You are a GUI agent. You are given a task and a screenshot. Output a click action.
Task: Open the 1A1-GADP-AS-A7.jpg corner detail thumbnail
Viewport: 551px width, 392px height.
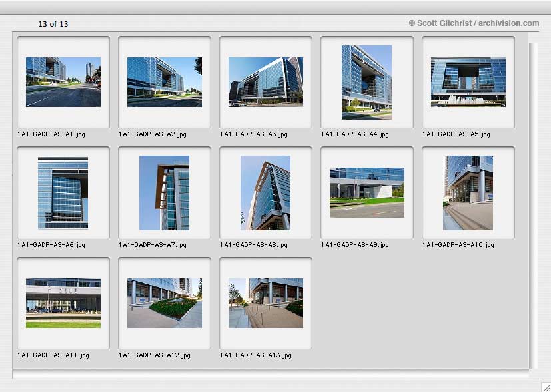pyautogui.click(x=164, y=193)
